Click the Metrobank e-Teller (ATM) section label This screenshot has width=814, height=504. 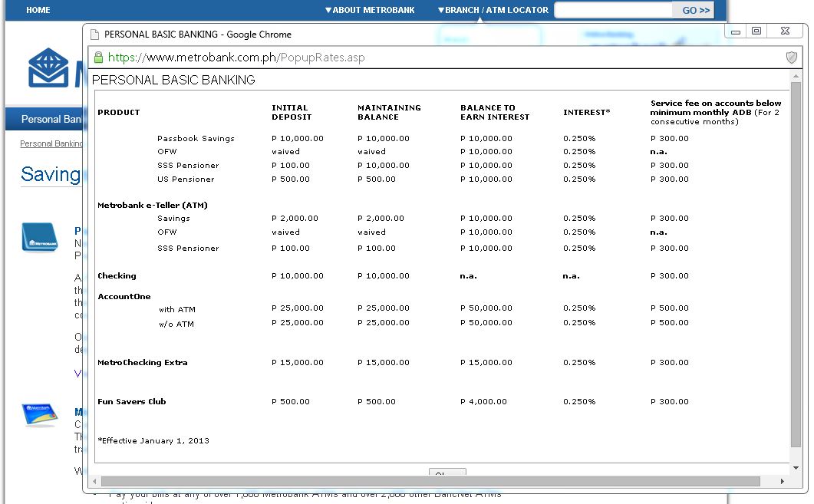click(x=153, y=205)
